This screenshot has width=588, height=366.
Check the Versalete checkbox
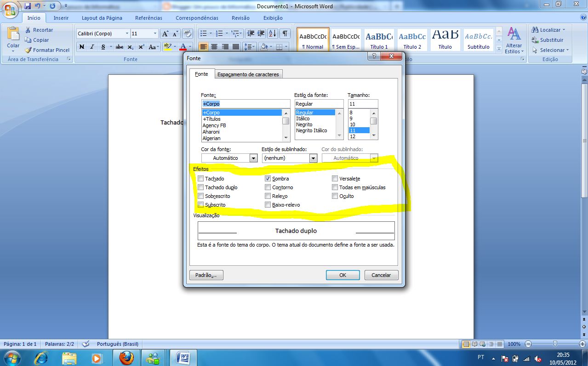click(335, 179)
